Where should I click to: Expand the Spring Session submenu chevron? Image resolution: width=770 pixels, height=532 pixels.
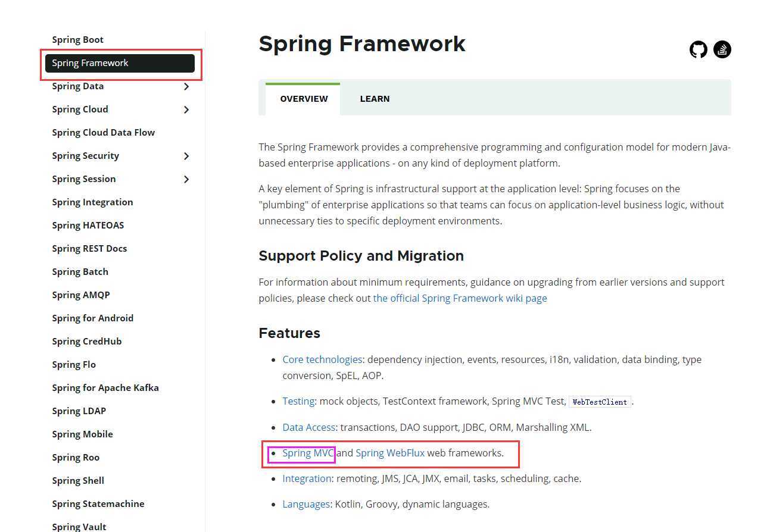186,179
